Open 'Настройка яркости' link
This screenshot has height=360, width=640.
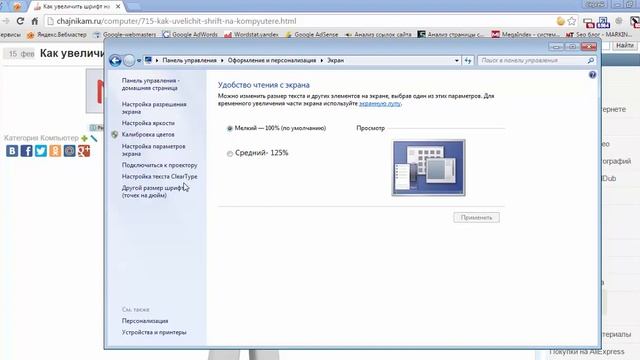[x=148, y=123]
